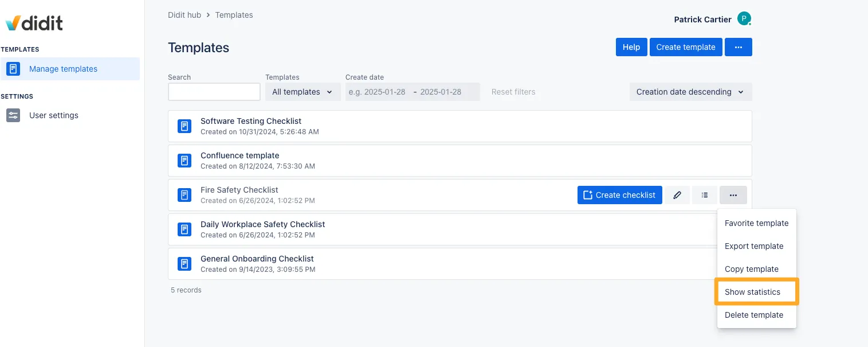Click the User settings sliders icon
This screenshot has width=868, height=347.
point(13,115)
